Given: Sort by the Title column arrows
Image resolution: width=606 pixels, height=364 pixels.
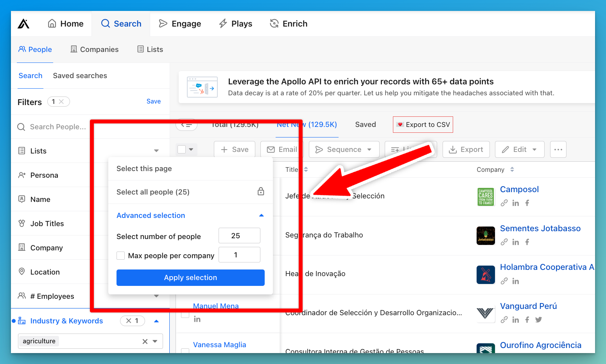Looking at the screenshot, I should (306, 170).
